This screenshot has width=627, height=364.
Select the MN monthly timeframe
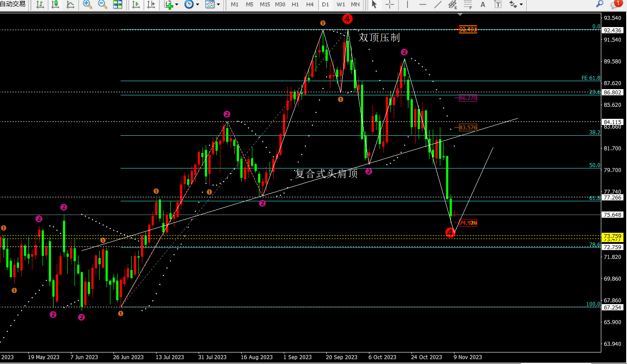[355, 4]
